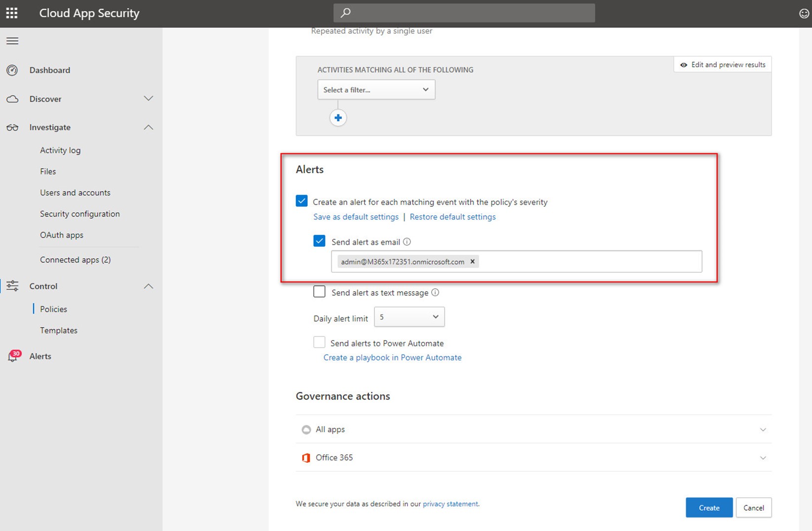Image resolution: width=812 pixels, height=531 pixels.
Task: Click the Cloud App Security title
Action: pyautogui.click(x=89, y=13)
